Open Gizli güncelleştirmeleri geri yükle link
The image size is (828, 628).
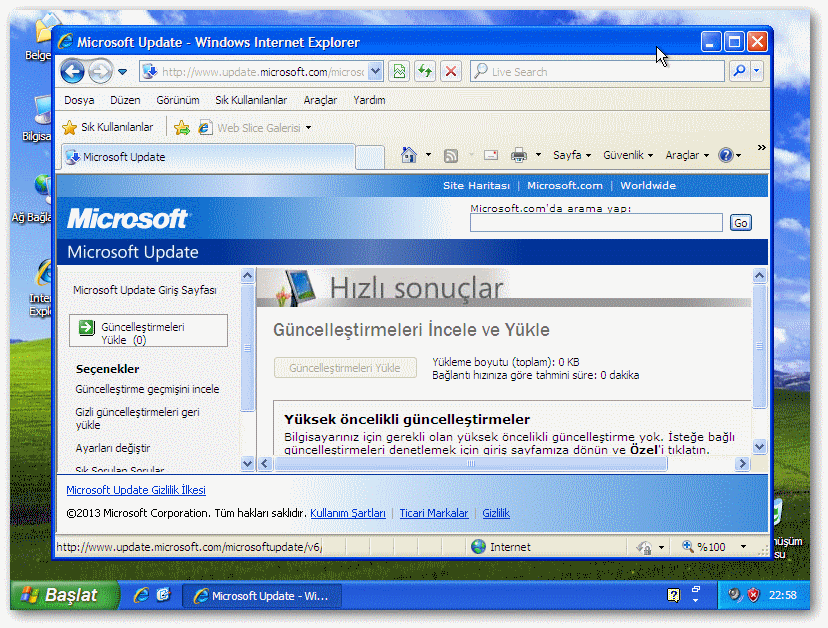[x=137, y=418]
